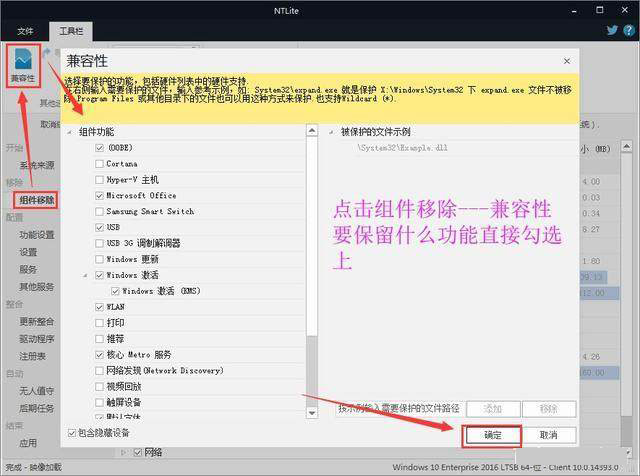The height and width of the screenshot is (476, 640).
Task: Enable 网络发现 (Network Discovery) checkbox
Action: (99, 371)
